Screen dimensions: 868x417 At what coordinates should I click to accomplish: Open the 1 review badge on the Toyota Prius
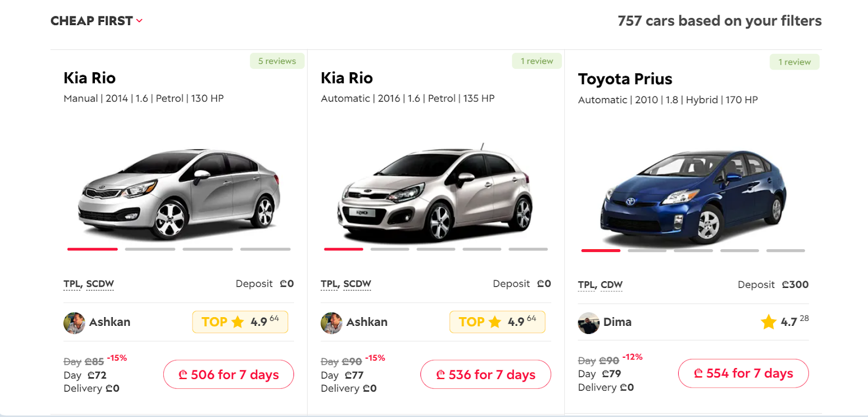point(794,62)
